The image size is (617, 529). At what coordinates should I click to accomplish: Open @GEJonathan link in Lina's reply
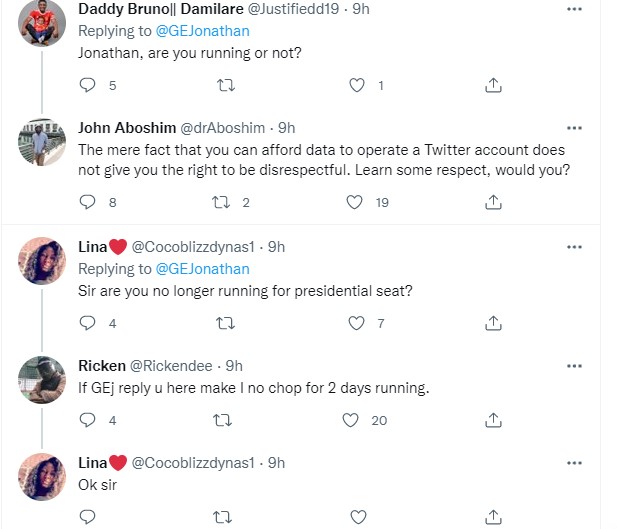[203, 268]
